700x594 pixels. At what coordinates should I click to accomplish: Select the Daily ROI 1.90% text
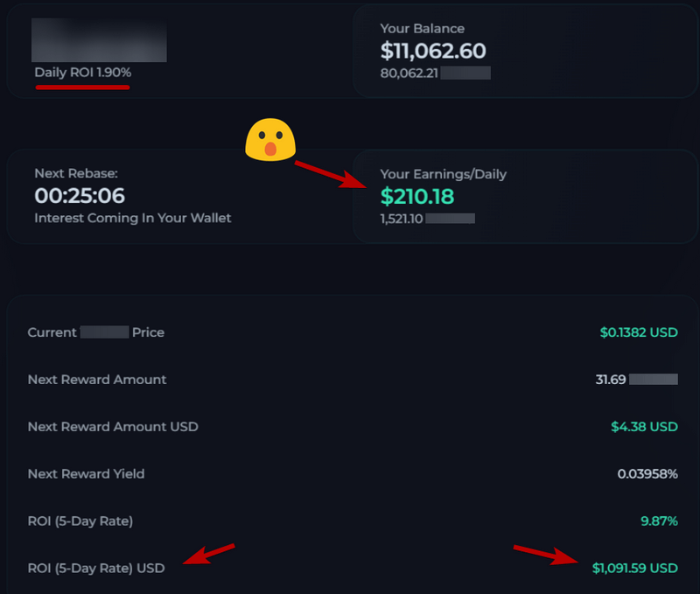pos(83,73)
